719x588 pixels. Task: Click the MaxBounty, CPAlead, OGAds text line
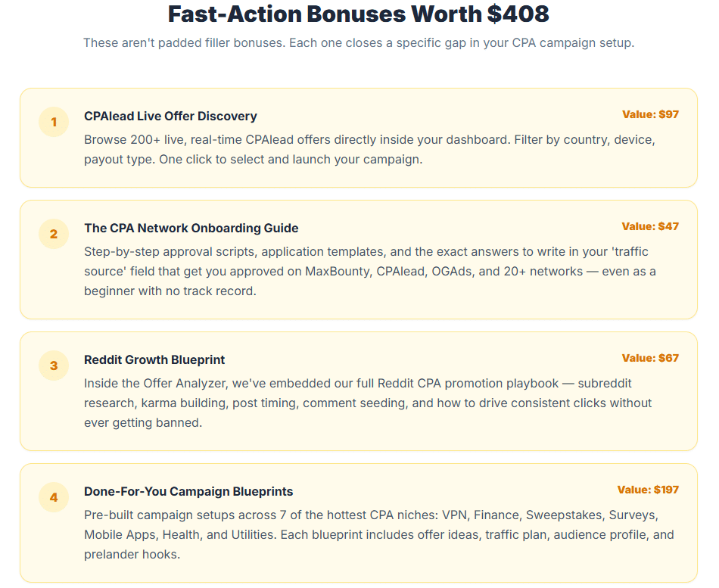coord(369,271)
